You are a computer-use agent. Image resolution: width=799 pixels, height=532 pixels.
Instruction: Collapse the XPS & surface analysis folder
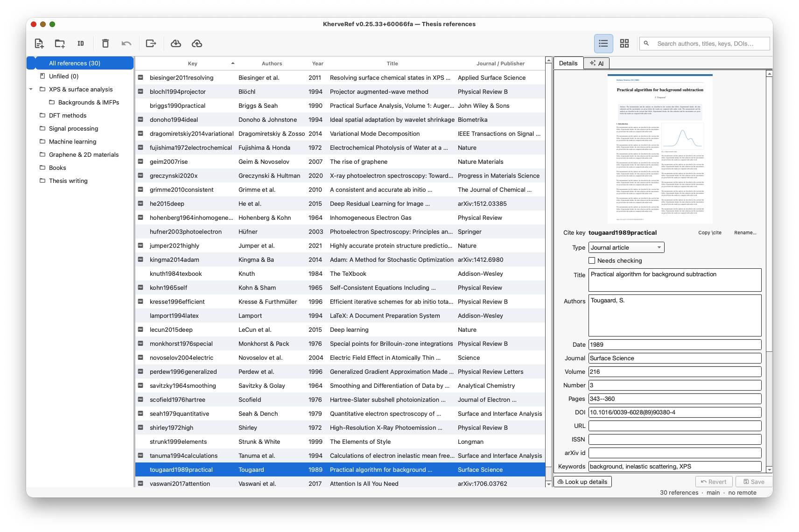[31, 89]
